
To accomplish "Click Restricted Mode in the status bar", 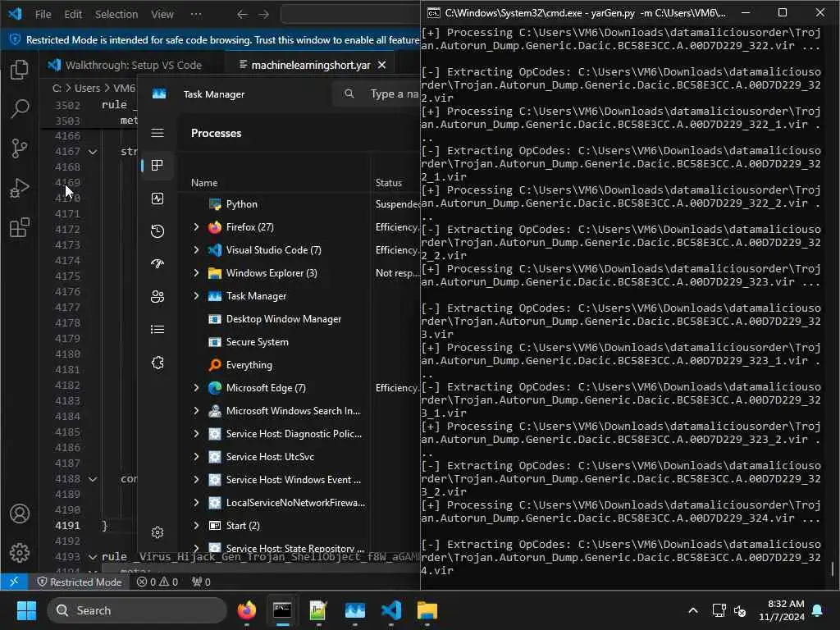I will tap(80, 582).
